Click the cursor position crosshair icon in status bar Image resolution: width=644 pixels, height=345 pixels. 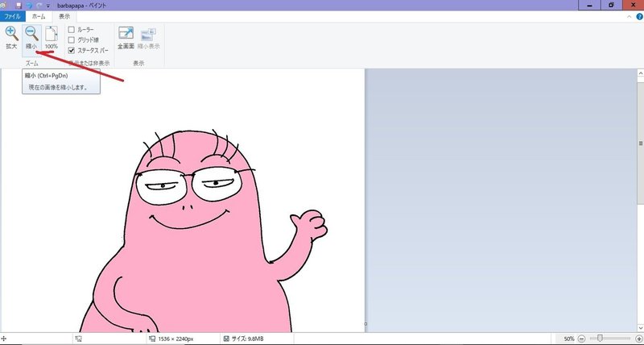pos(4,339)
